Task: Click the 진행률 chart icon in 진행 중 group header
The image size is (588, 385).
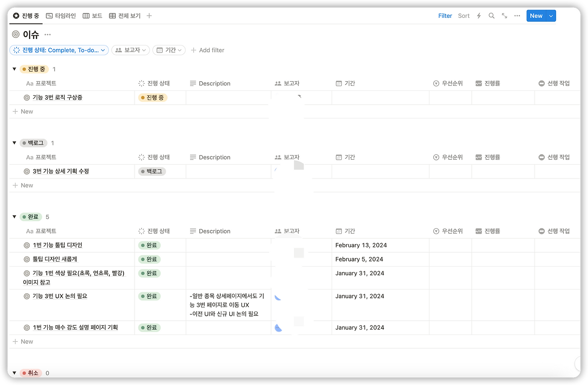Action: [479, 84]
